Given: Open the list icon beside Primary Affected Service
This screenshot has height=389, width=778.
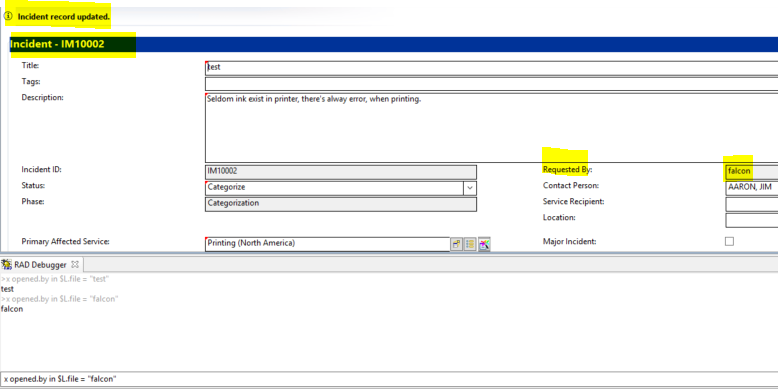Looking at the screenshot, I should (470, 244).
